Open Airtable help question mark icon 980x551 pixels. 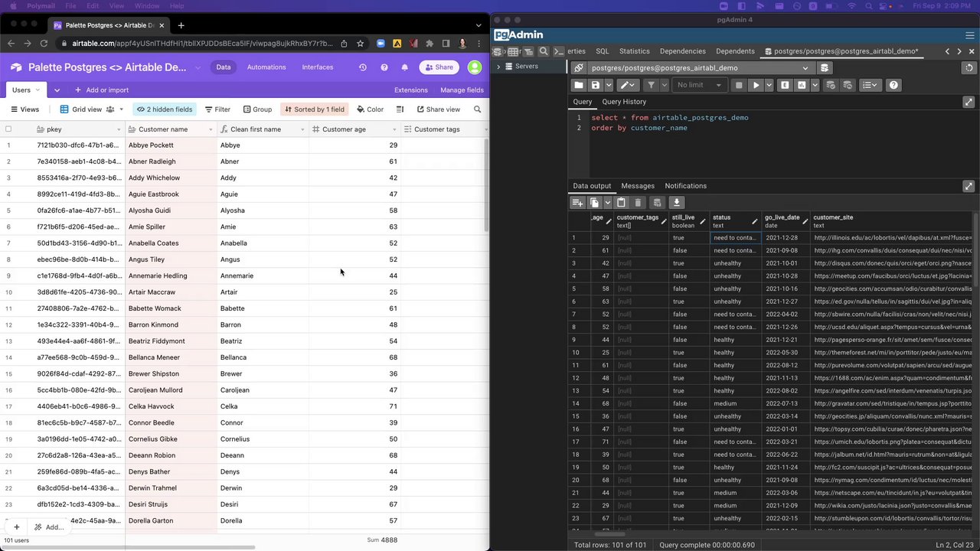coord(384,67)
